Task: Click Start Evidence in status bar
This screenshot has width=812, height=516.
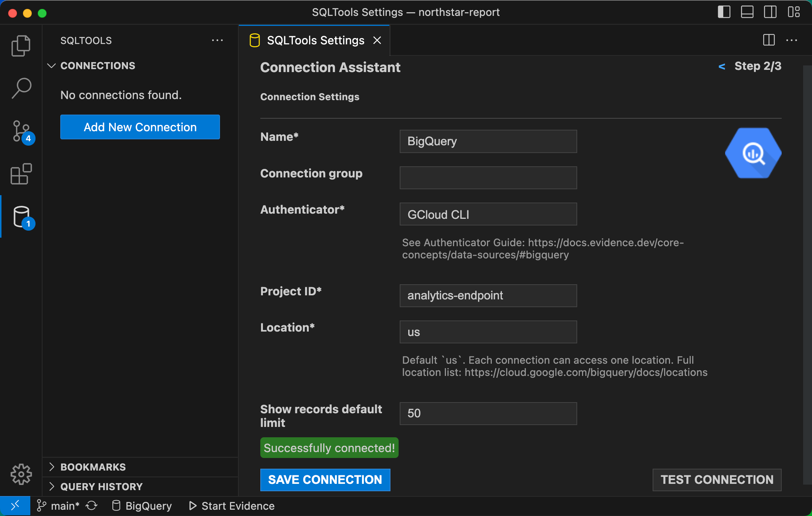Action: pos(232,506)
